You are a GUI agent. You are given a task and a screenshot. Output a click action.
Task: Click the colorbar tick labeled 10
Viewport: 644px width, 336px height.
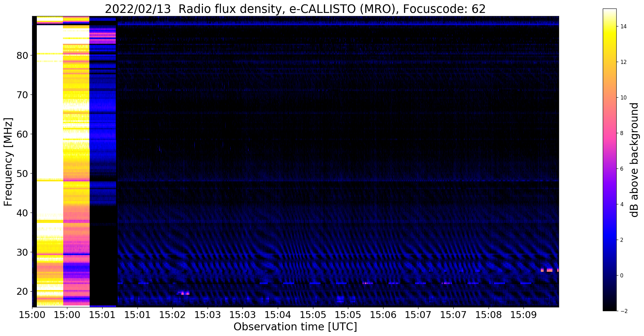[623, 98]
